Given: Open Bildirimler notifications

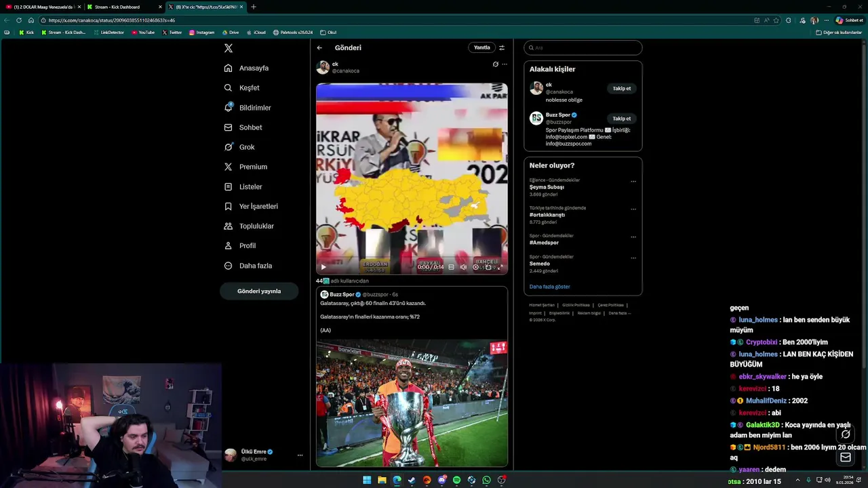Looking at the screenshot, I should tap(248, 108).
